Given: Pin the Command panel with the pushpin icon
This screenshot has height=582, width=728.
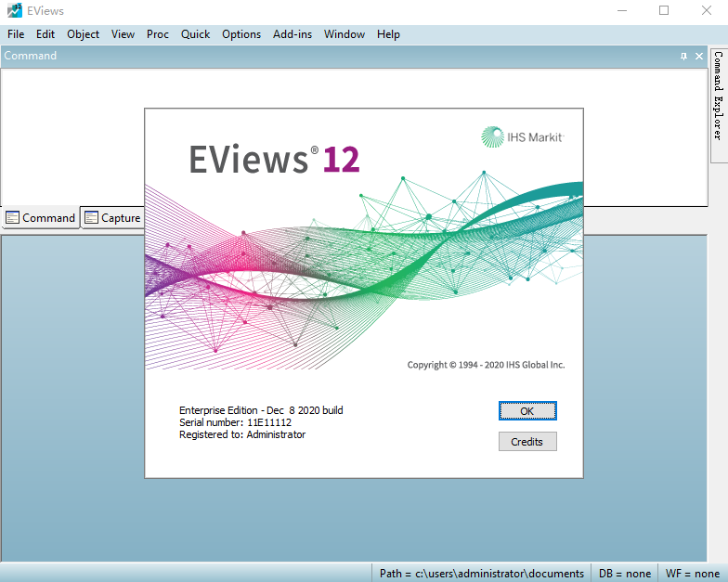Looking at the screenshot, I should pyautogui.click(x=683, y=56).
